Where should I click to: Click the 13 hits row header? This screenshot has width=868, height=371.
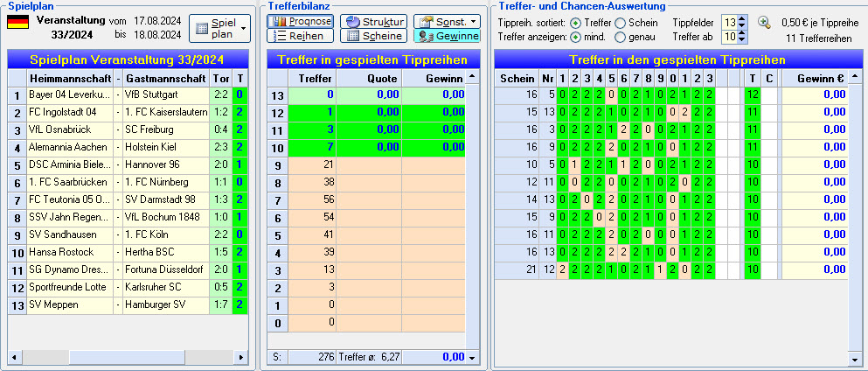[x=278, y=95]
